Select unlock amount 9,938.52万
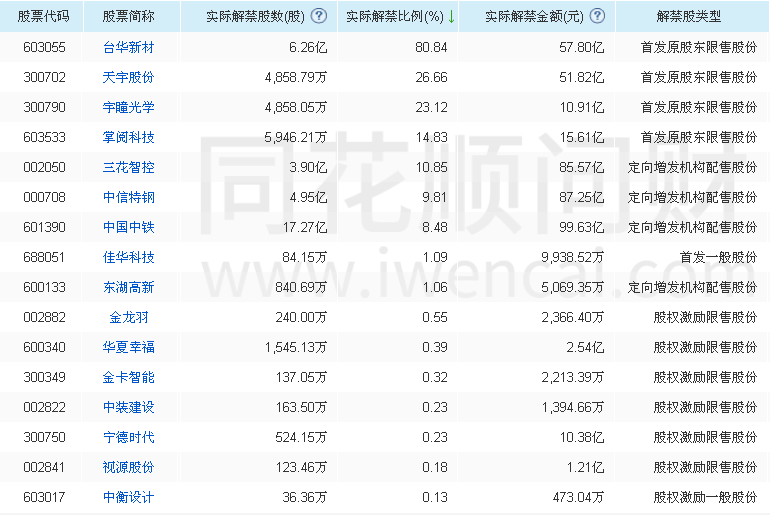 [573, 257]
